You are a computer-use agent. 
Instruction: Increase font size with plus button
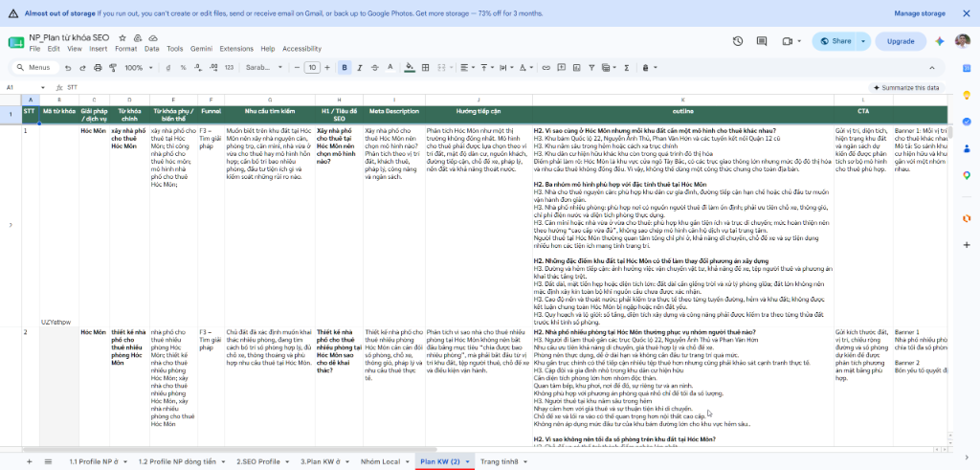[x=327, y=68]
